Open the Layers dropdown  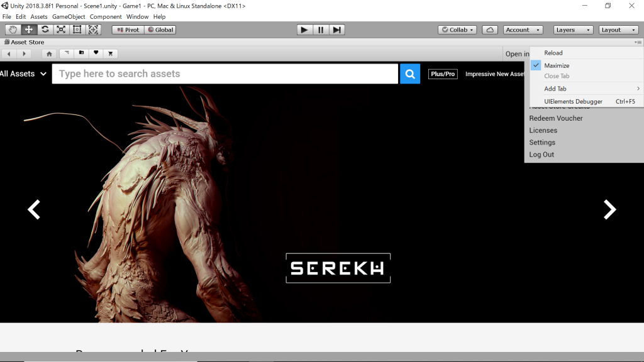574,30
